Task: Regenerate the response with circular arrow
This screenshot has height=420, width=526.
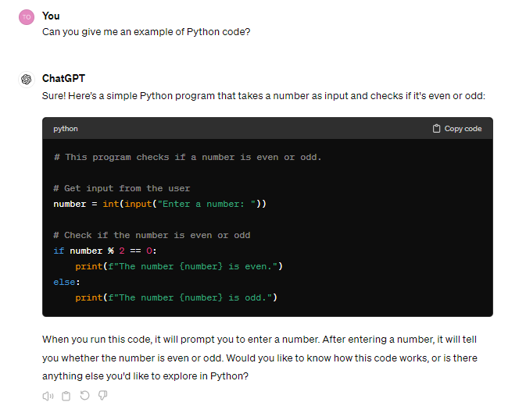Action: [x=84, y=396]
